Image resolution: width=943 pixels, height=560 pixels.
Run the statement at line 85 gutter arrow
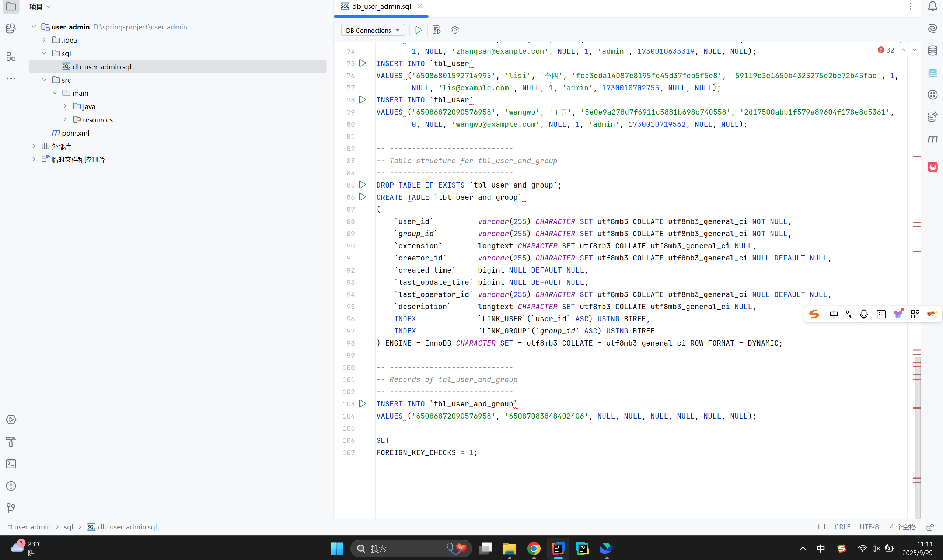point(362,185)
